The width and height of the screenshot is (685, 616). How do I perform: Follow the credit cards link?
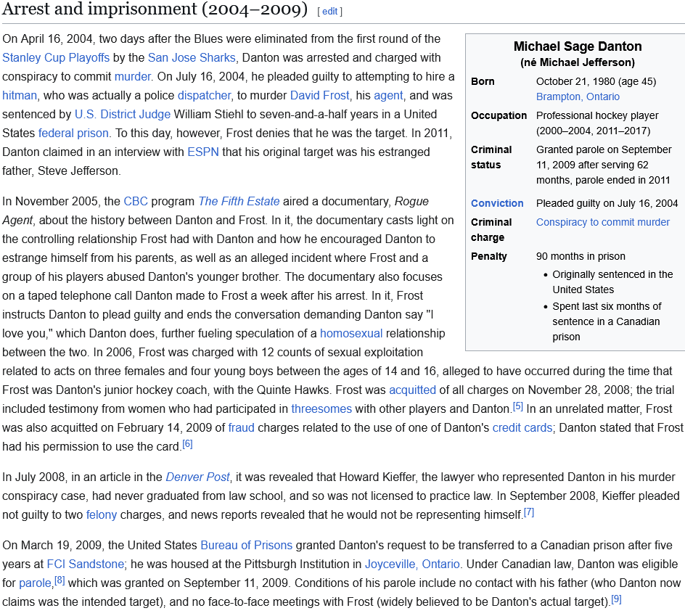[x=522, y=427]
